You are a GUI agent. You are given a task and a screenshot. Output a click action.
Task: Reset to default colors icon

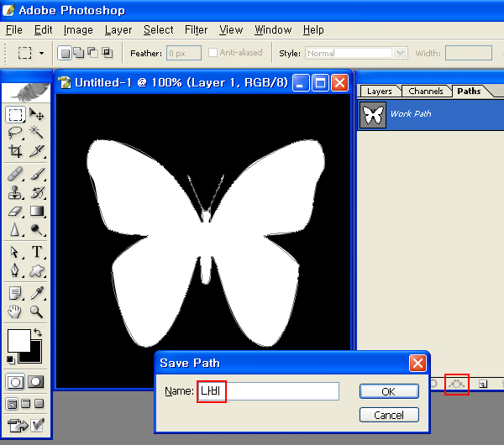11,360
